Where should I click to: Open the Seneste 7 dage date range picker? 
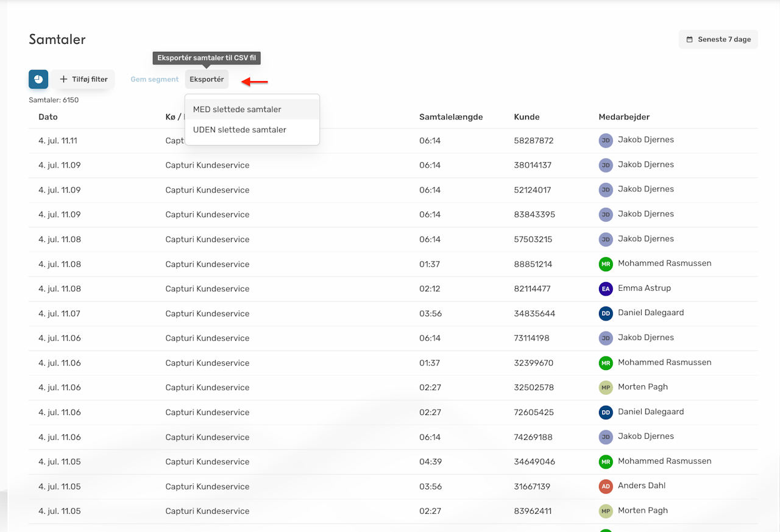718,40
